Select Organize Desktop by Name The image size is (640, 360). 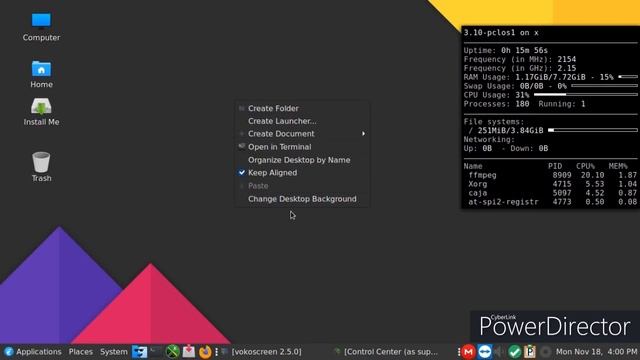[302, 160]
